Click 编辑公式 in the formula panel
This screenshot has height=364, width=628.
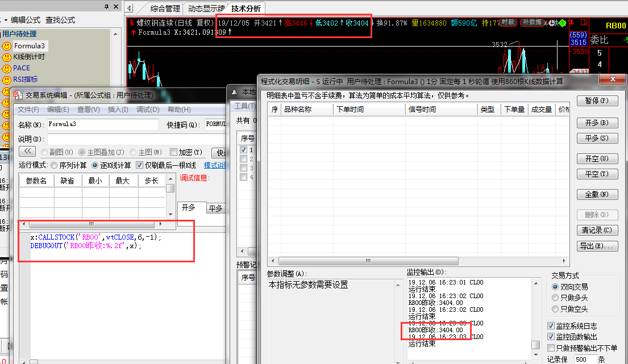[25, 20]
